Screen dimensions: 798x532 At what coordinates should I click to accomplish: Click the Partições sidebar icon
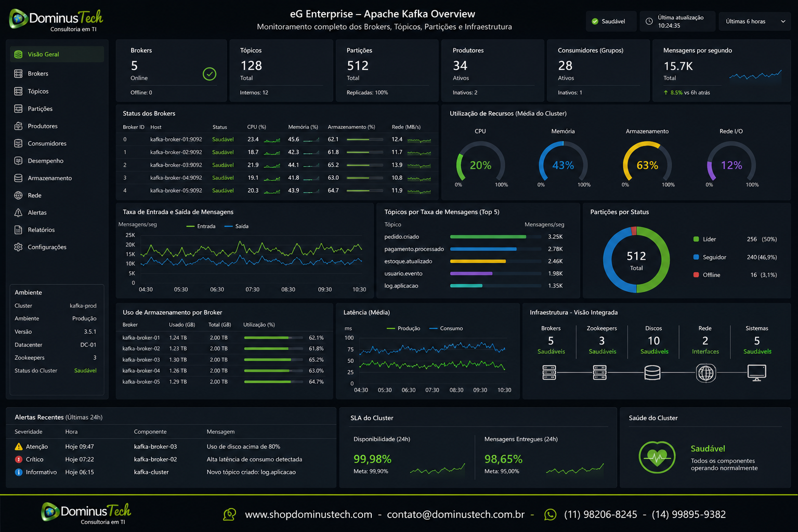[x=18, y=109]
